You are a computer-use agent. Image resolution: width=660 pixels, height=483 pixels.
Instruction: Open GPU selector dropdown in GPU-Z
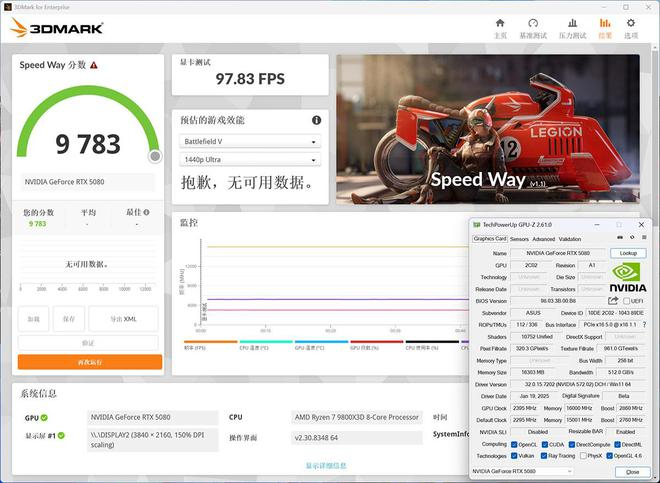[522, 471]
